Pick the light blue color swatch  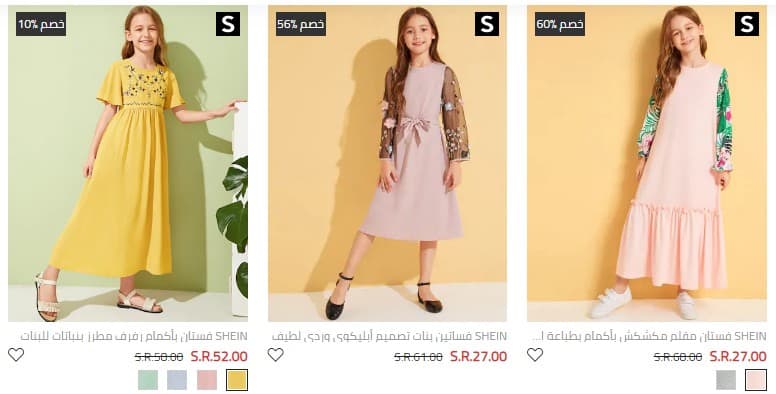(177, 380)
